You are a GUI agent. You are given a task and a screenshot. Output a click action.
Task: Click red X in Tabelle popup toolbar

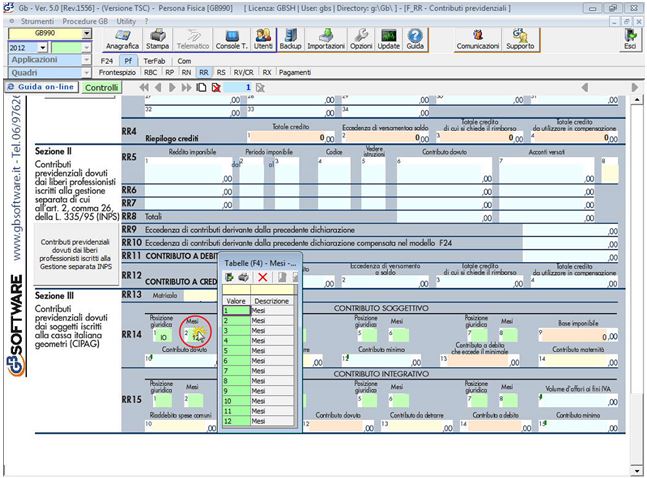point(262,277)
